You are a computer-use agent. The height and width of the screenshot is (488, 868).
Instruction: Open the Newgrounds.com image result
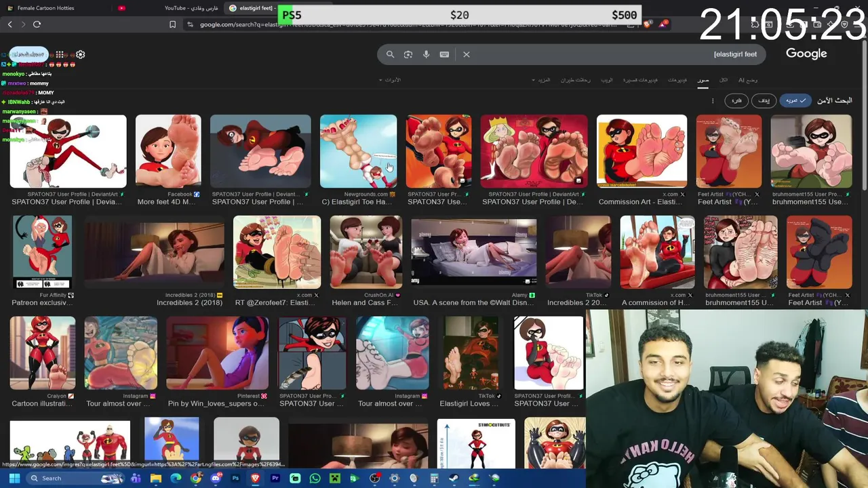pos(358,151)
